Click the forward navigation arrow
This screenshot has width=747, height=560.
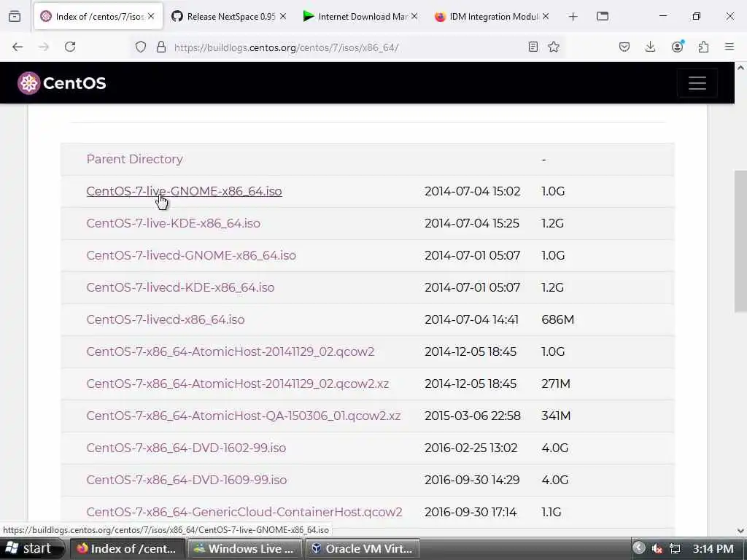pos(44,47)
